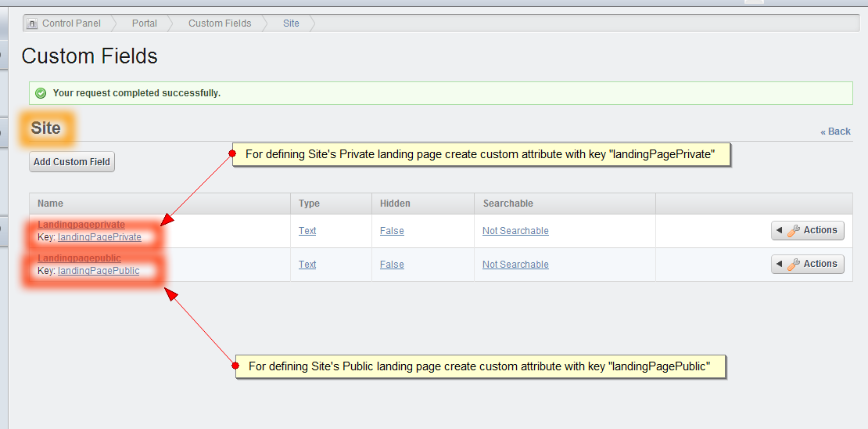Click the Control Panel breadcrumb icon
The image size is (868, 429).
tap(32, 23)
